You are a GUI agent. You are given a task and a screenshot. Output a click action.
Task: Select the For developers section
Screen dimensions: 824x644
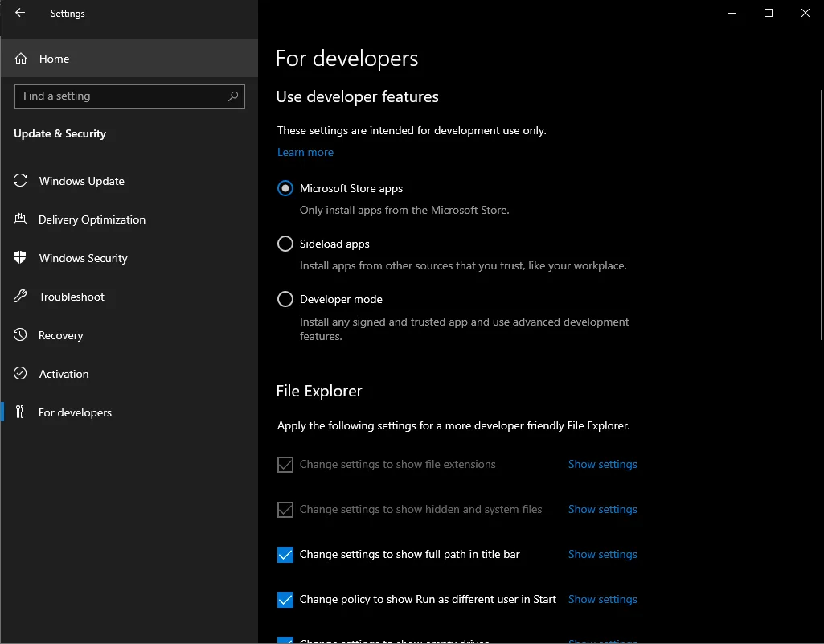tap(129, 412)
